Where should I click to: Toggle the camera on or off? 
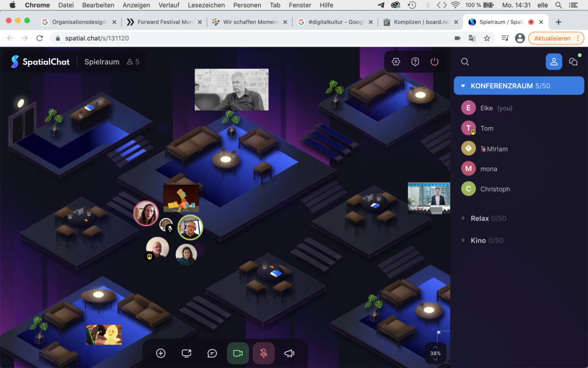(x=238, y=353)
